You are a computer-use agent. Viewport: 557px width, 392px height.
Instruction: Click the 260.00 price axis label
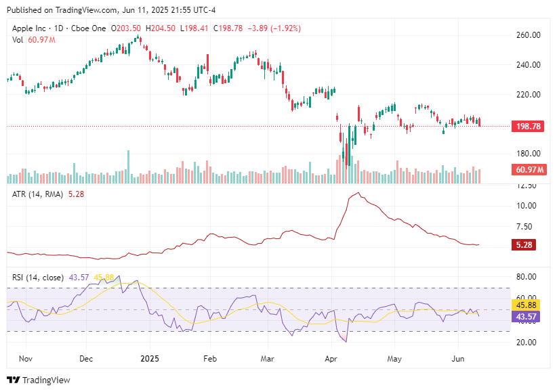coord(529,35)
